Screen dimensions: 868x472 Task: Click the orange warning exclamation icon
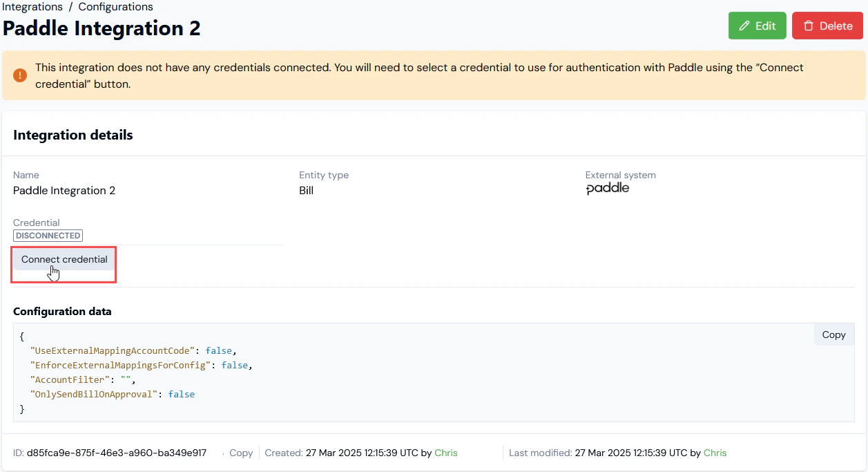tap(20, 75)
